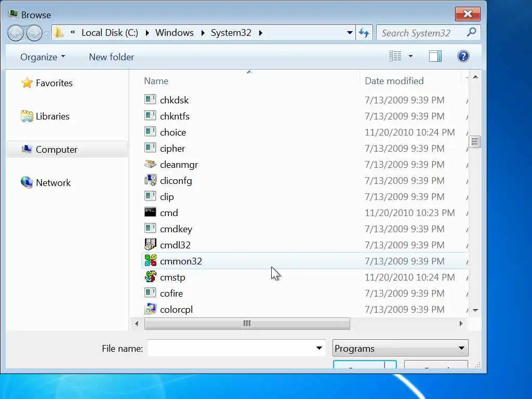Expand the chevron after Windows in path
The height and width of the screenshot is (399, 532).
pos(203,33)
